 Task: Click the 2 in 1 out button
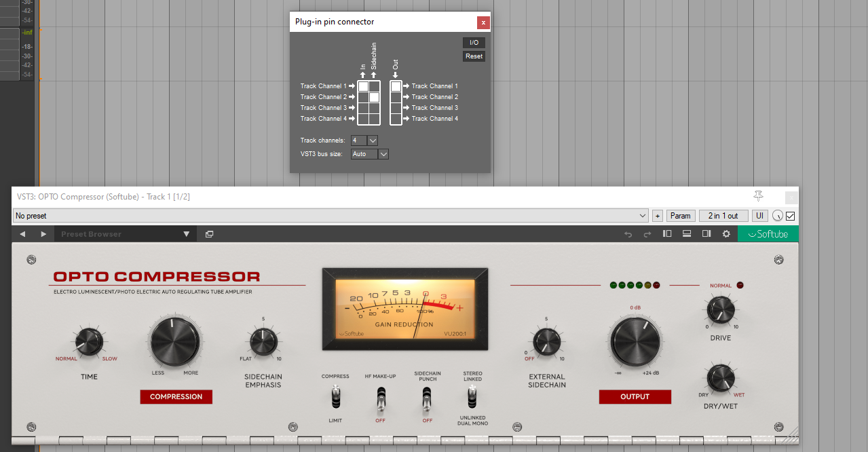[x=723, y=216]
